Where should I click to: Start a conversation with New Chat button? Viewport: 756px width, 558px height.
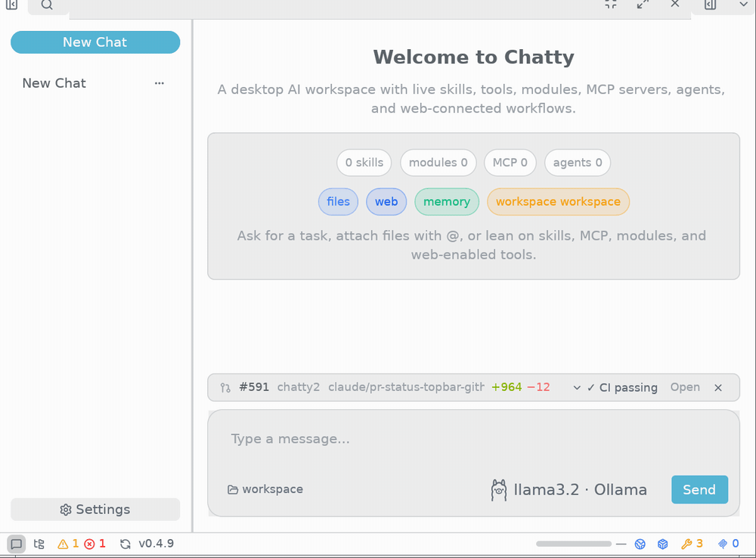pos(95,42)
